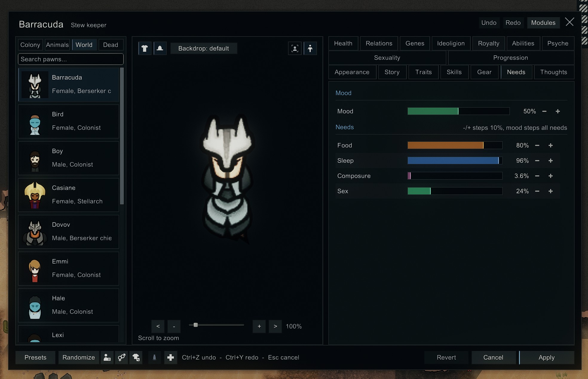Rotate preview left with < button
588x379 pixels.
(158, 326)
